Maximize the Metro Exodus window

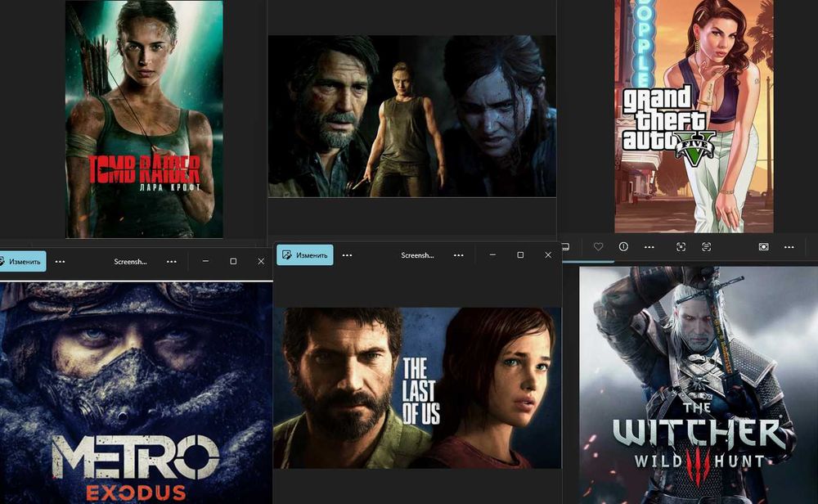233,261
